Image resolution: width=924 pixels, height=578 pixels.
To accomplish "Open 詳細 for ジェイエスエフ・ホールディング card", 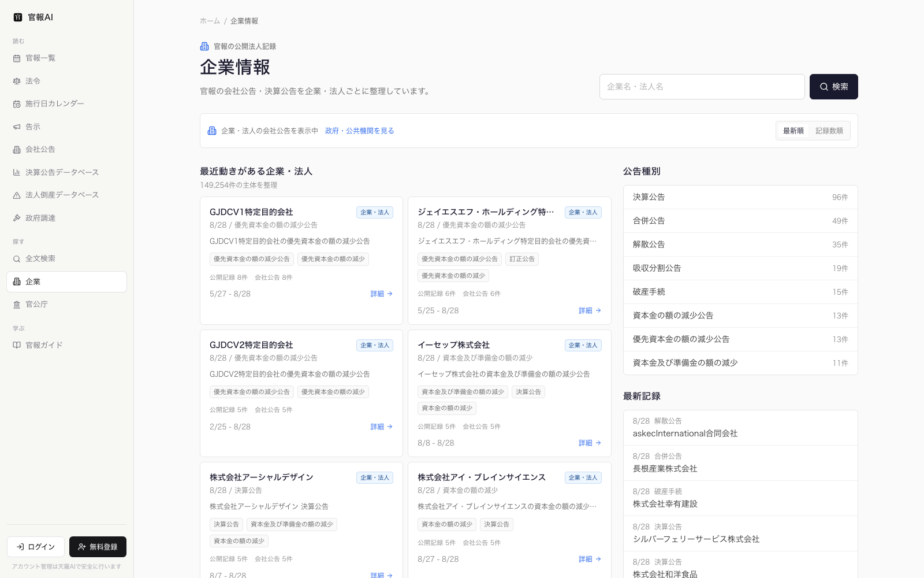I will 590,310.
